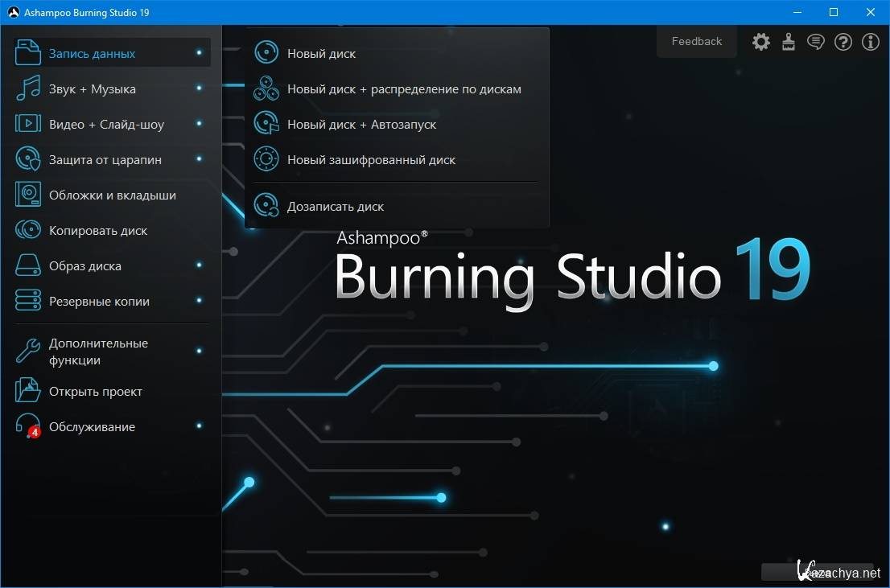The width and height of the screenshot is (890, 588).
Task: Click Дозаписать диск in the submenu
Action: pyautogui.click(x=336, y=207)
